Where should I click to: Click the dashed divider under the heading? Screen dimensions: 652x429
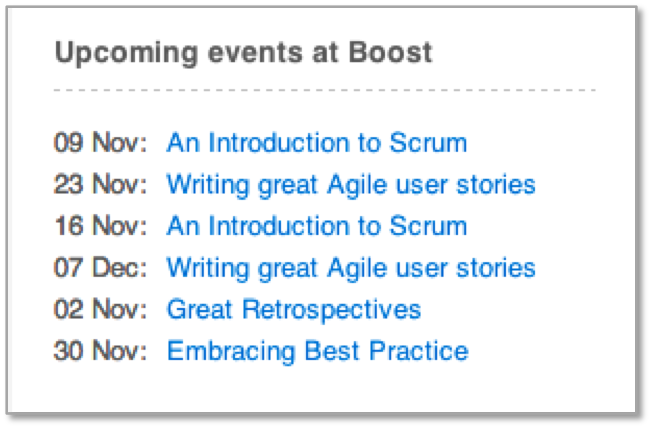[325, 90]
